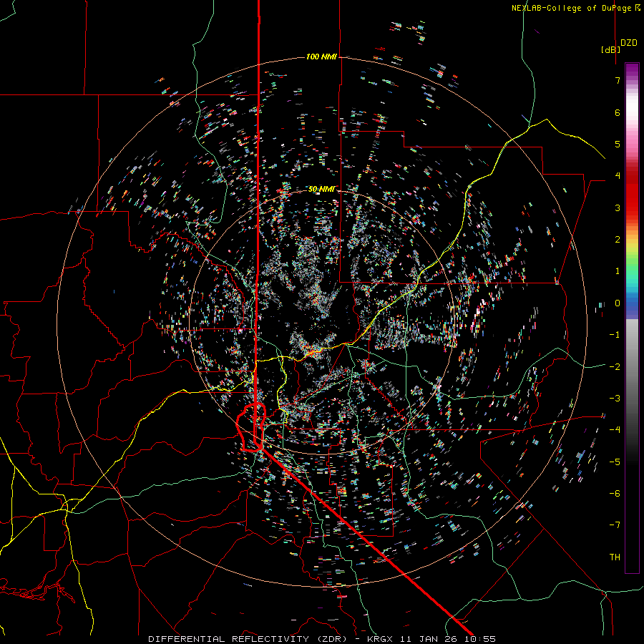Click the 3 dB tick label on the scale
This screenshot has height=644, width=644.
618,208
